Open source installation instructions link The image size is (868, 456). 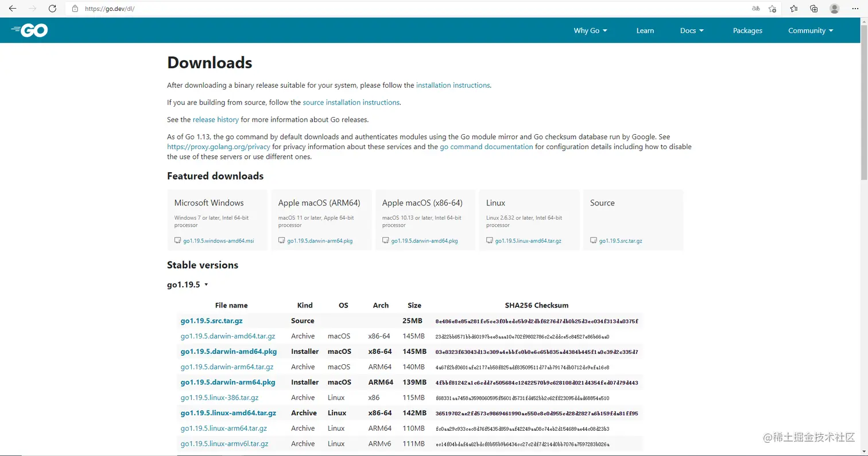351,102
